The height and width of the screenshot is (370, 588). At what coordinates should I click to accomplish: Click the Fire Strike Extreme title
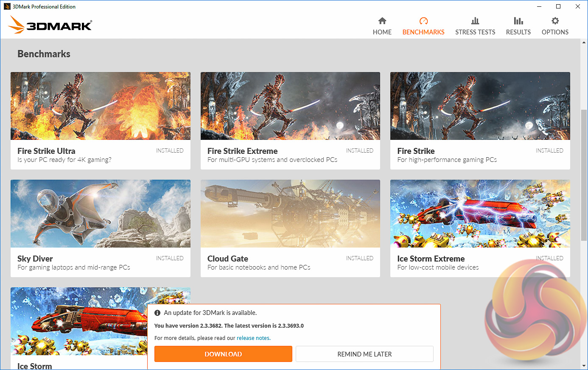242,151
